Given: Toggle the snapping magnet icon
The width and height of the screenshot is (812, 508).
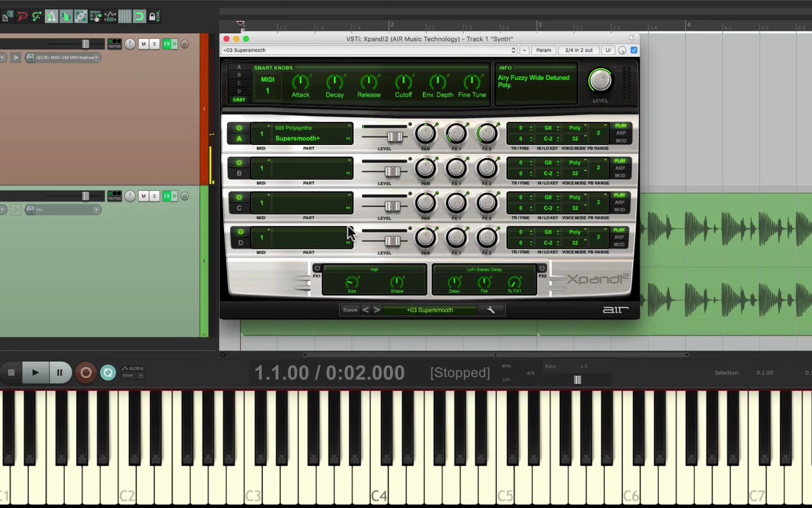Looking at the screenshot, I should pos(139,16).
